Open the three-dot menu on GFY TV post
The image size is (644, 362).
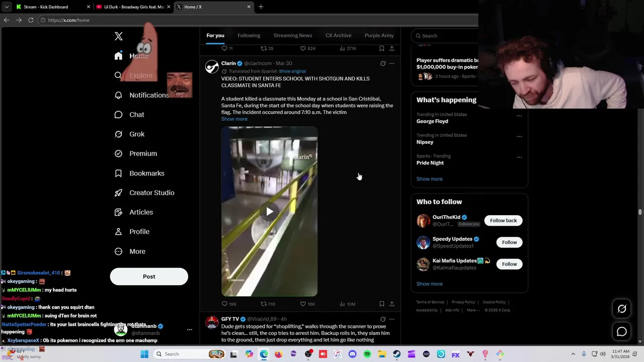click(x=392, y=319)
